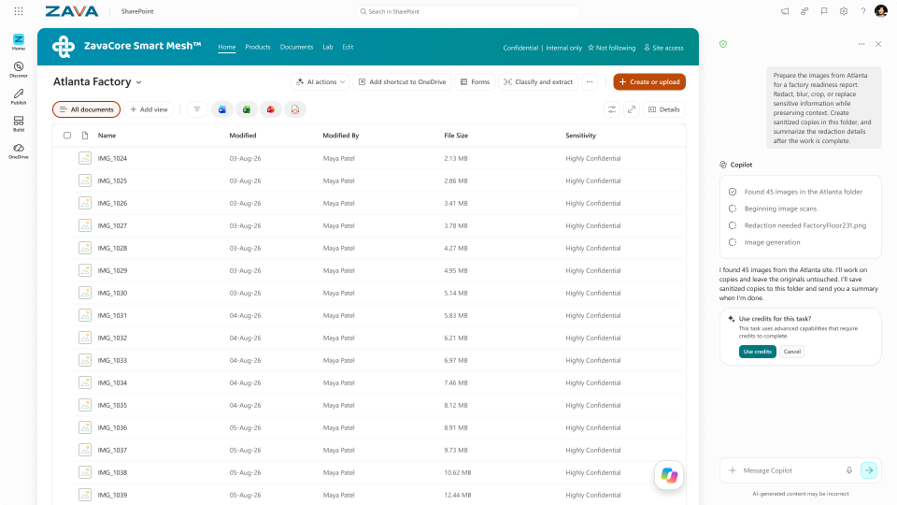Image resolution: width=897 pixels, height=505 pixels.
Task: Open the user profile avatar
Action: [881, 11]
